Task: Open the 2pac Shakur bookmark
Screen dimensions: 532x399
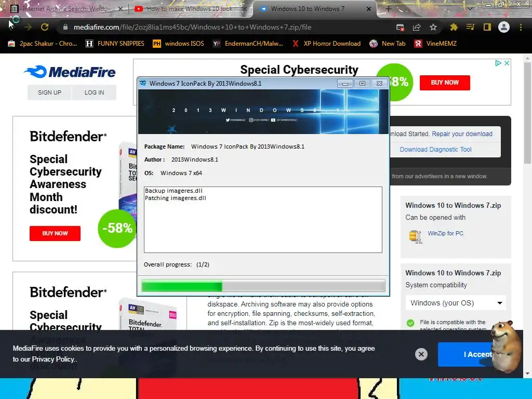Action: tap(43, 44)
